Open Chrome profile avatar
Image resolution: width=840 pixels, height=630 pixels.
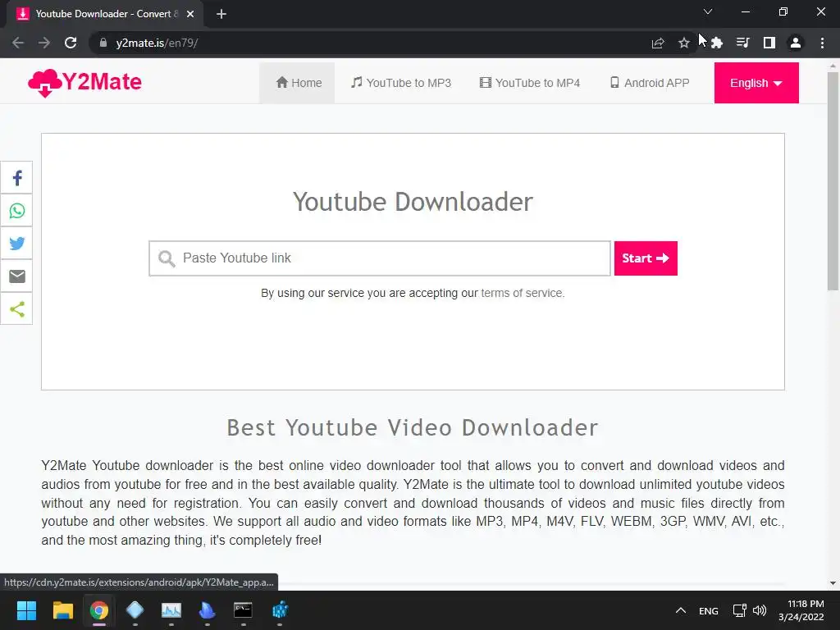(795, 43)
